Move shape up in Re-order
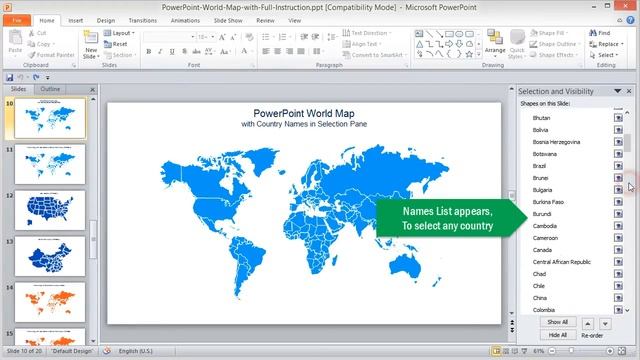 [x=588, y=324]
